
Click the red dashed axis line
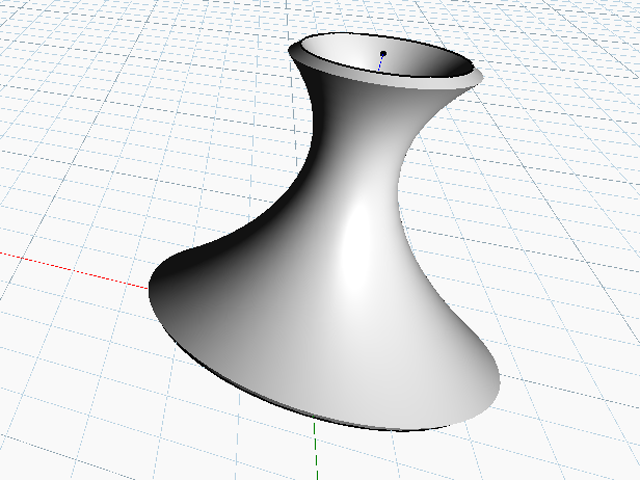pos(74,271)
